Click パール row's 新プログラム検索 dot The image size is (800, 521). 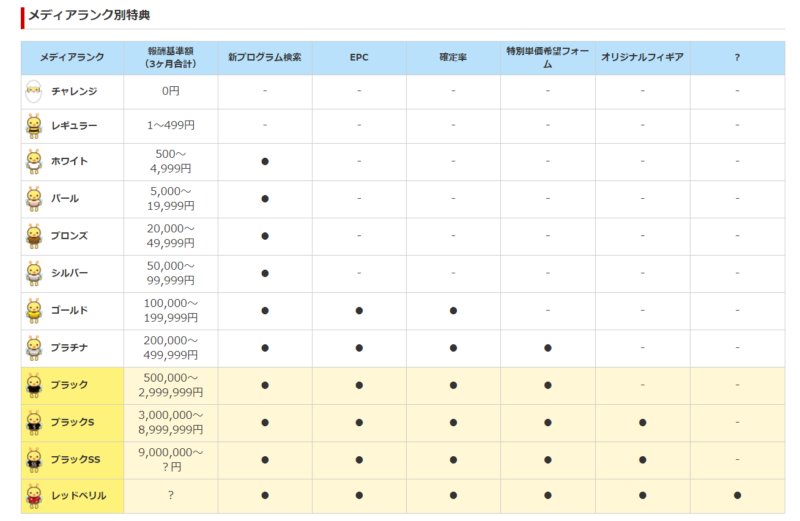pyautogui.click(x=265, y=199)
